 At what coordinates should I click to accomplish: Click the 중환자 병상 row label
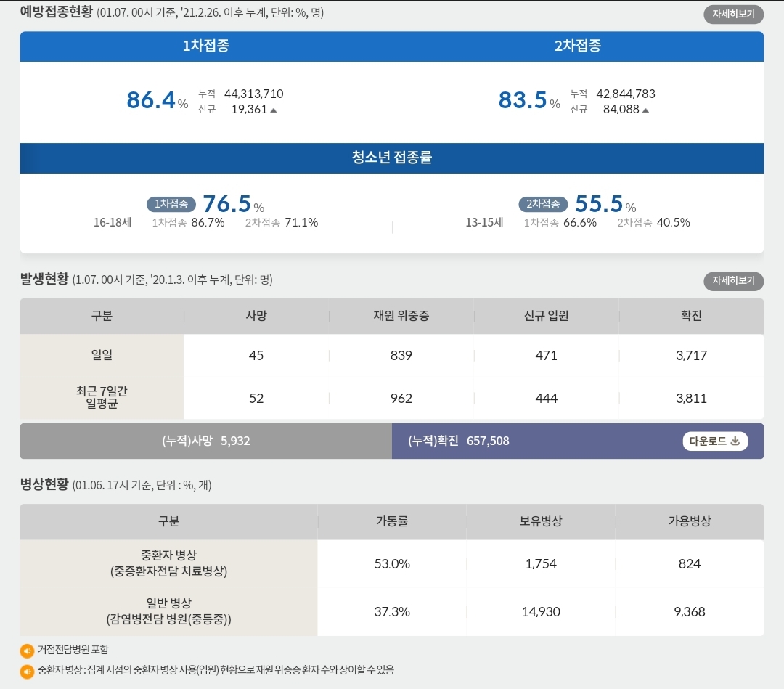tap(168, 563)
